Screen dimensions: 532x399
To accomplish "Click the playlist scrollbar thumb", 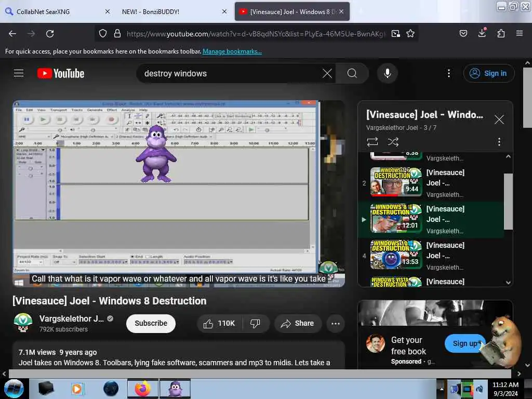I will (508, 202).
